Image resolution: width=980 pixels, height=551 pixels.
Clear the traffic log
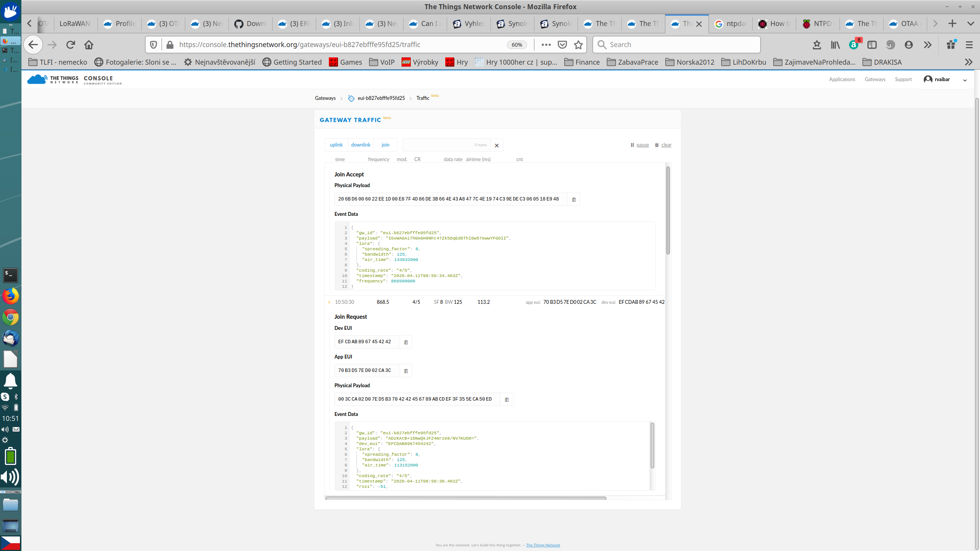pyautogui.click(x=663, y=145)
